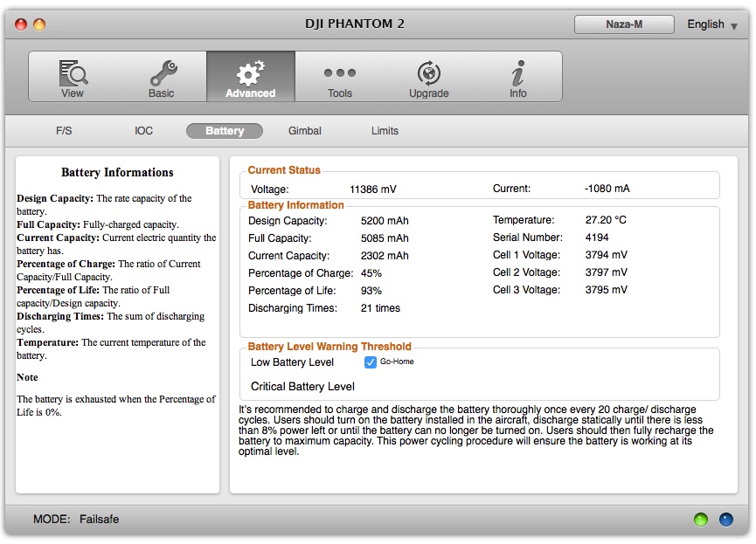The height and width of the screenshot is (544, 756).
Task: Click the DJI PHANTOM 2 window title
Action: click(x=354, y=24)
